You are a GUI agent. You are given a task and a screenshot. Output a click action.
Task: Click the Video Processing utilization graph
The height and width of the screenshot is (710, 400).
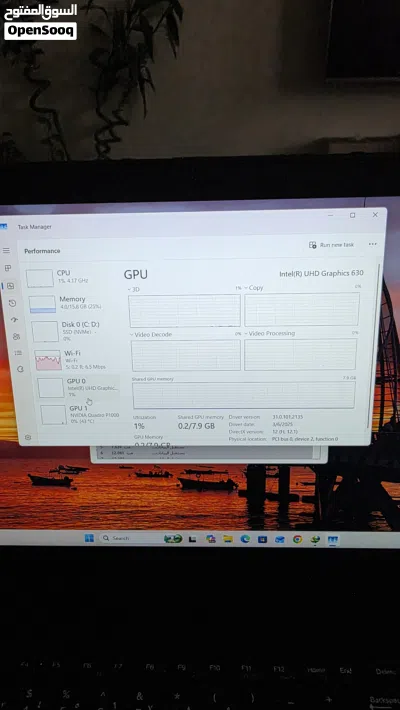(300, 354)
